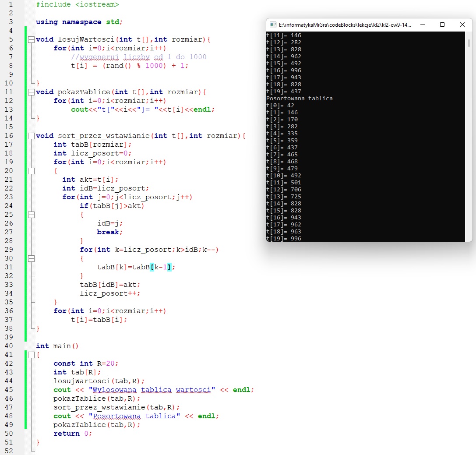Click console output row 't[13]= 725'
476x455 pixels.
[283, 196]
